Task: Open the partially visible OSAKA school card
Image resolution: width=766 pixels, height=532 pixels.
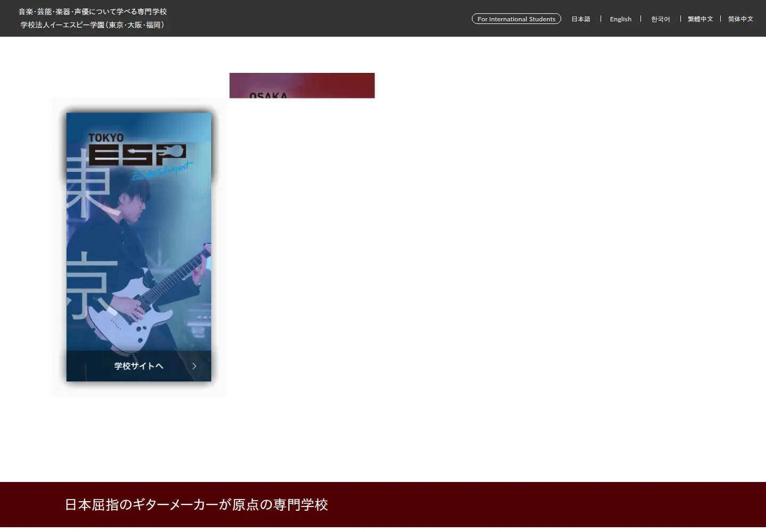Action: (x=302, y=86)
